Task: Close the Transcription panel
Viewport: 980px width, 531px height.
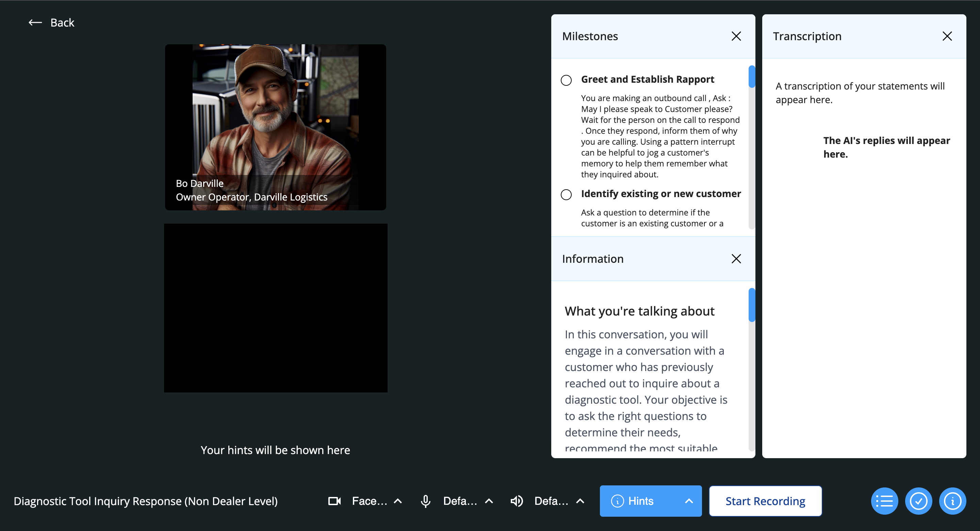Action: point(947,36)
